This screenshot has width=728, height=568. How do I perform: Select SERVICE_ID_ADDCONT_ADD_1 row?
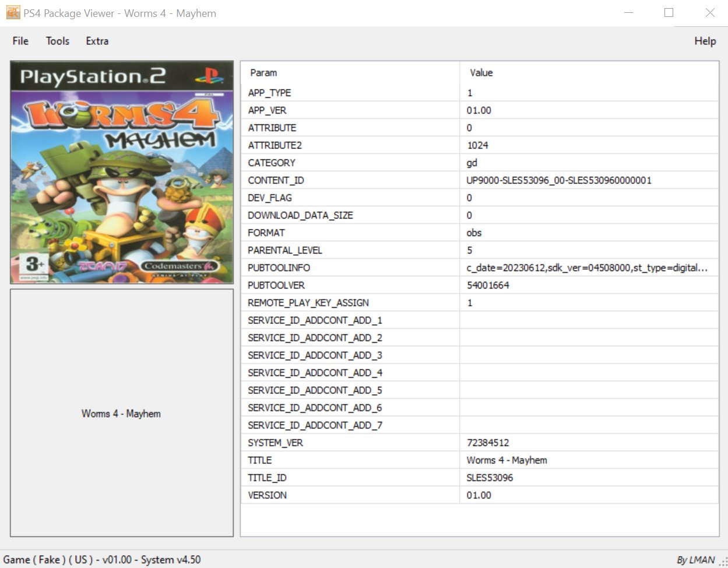point(480,320)
